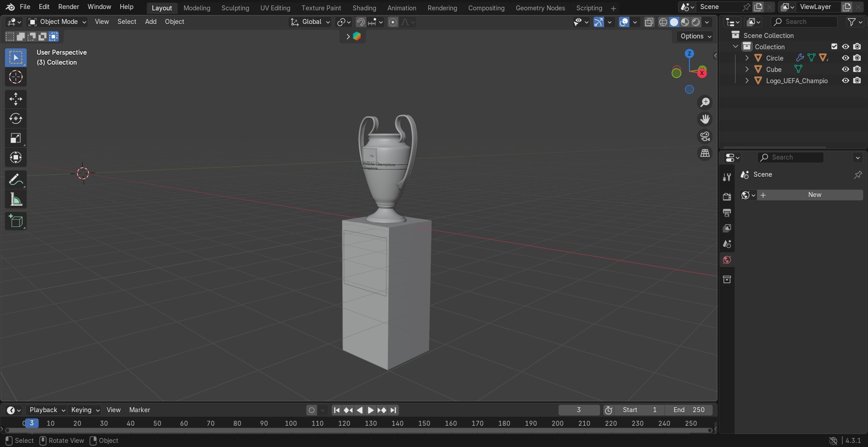
Task: Click the pan view hand icon
Action: pyautogui.click(x=705, y=119)
